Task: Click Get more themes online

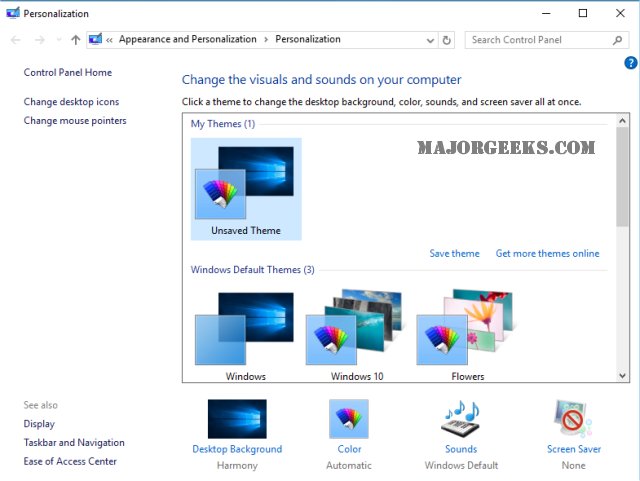Action: [x=547, y=254]
